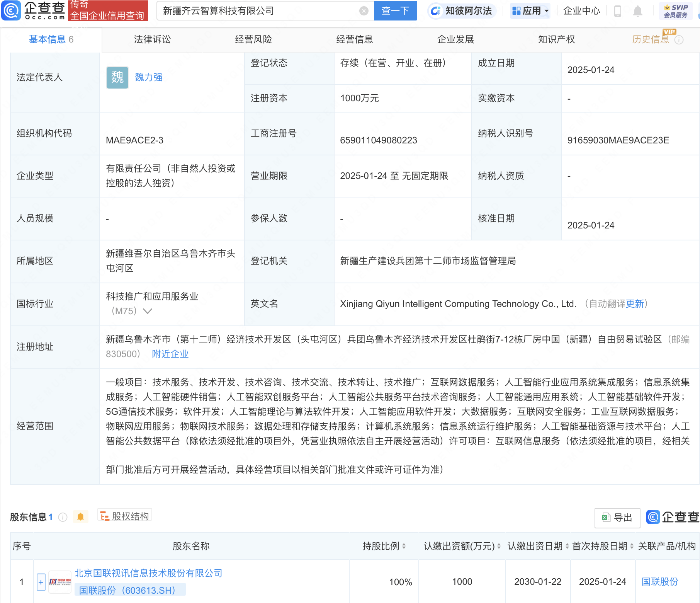Open the notification bell in the header
Screen dimensions: 700x603
[x=638, y=11]
